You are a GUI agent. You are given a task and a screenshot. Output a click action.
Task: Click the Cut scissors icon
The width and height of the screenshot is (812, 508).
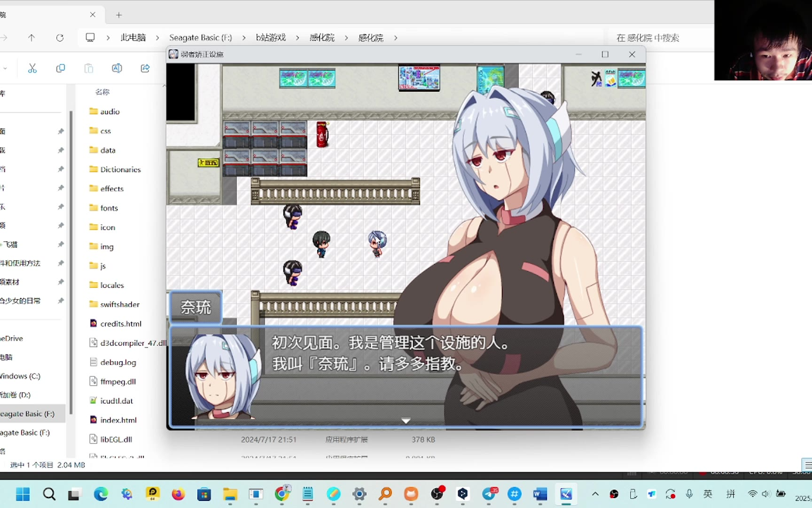pyautogui.click(x=32, y=69)
